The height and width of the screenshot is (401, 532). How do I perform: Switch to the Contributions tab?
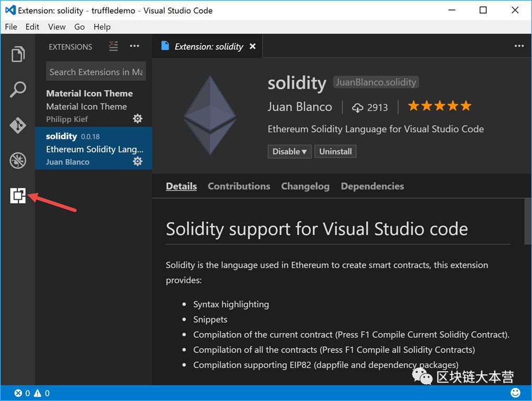[x=239, y=186]
